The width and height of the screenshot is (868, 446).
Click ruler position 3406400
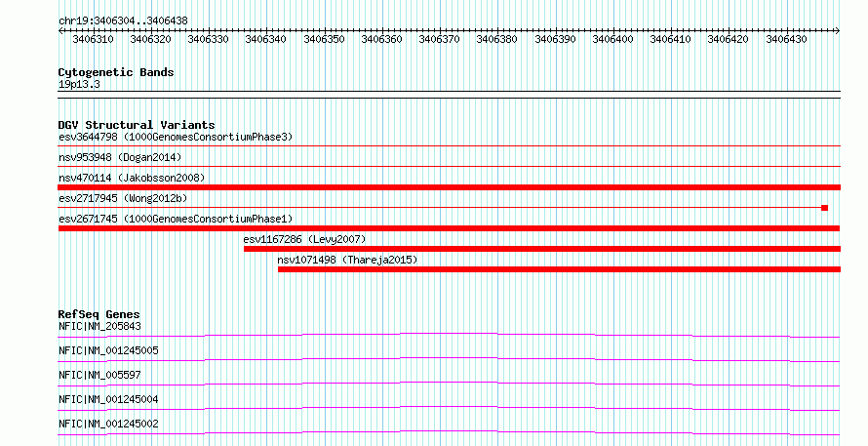tap(612, 39)
